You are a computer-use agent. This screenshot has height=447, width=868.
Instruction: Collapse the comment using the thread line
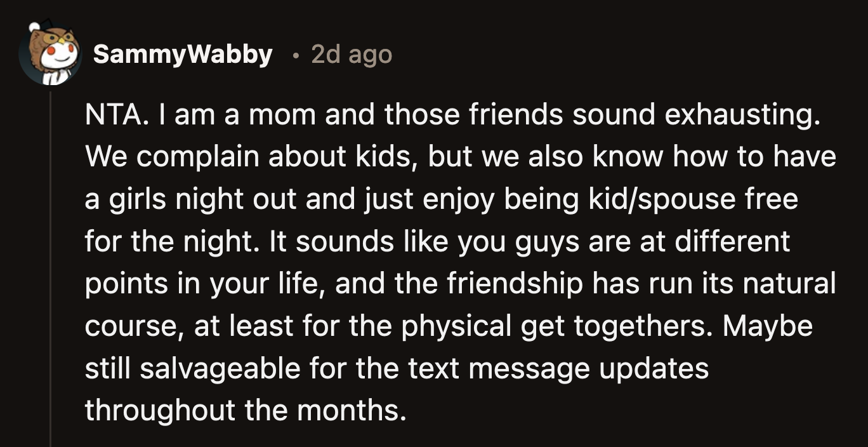coord(50,267)
